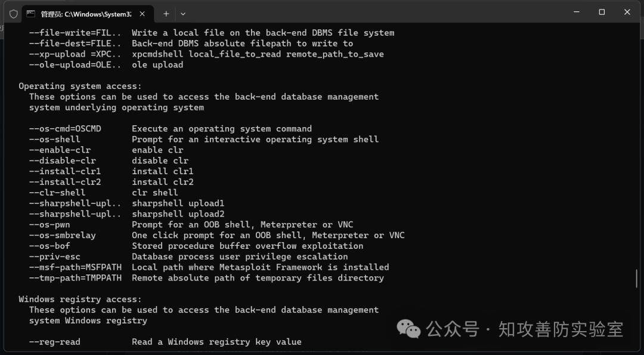Click the X on the 管理员 tab

(x=142, y=13)
